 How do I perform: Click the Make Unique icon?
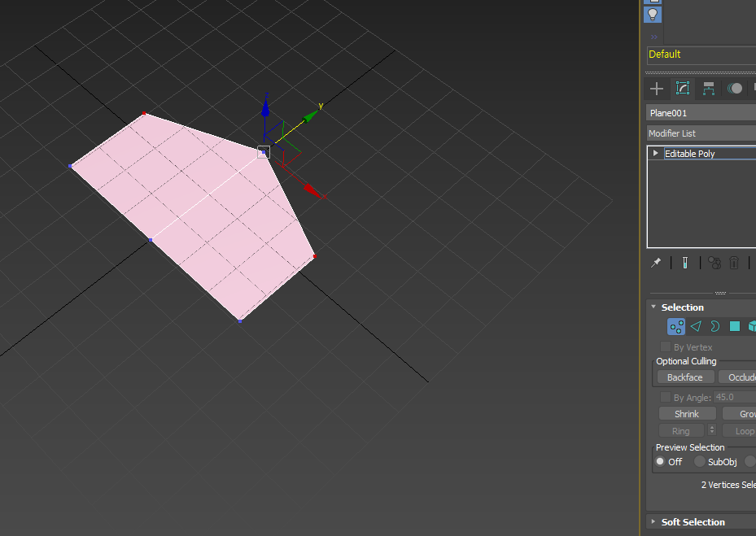[x=714, y=263]
